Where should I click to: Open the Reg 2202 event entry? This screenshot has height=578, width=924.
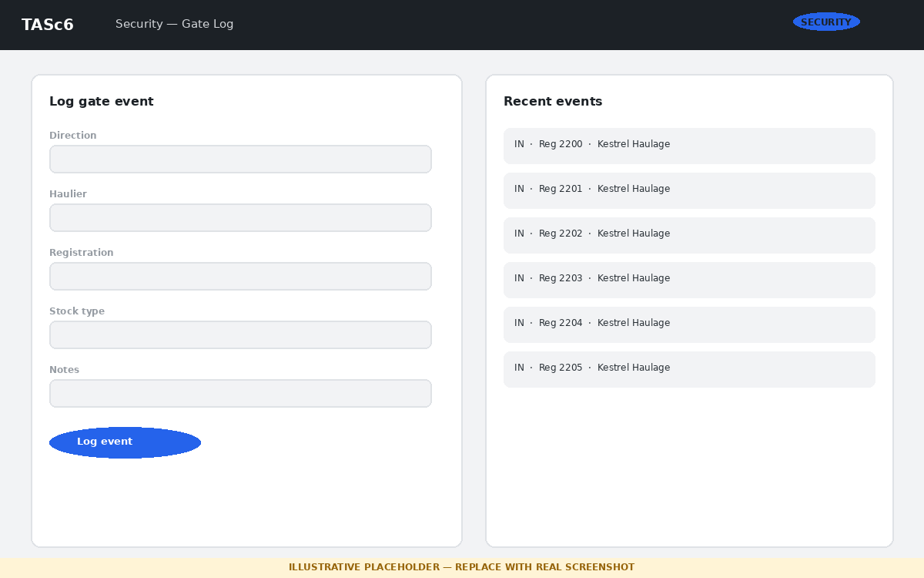pyautogui.click(x=689, y=235)
